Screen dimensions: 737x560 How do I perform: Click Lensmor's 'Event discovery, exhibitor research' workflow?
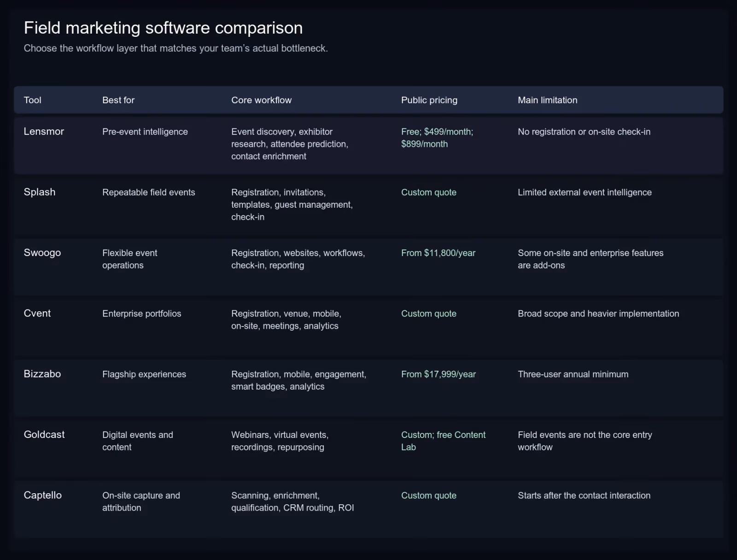[x=290, y=144]
